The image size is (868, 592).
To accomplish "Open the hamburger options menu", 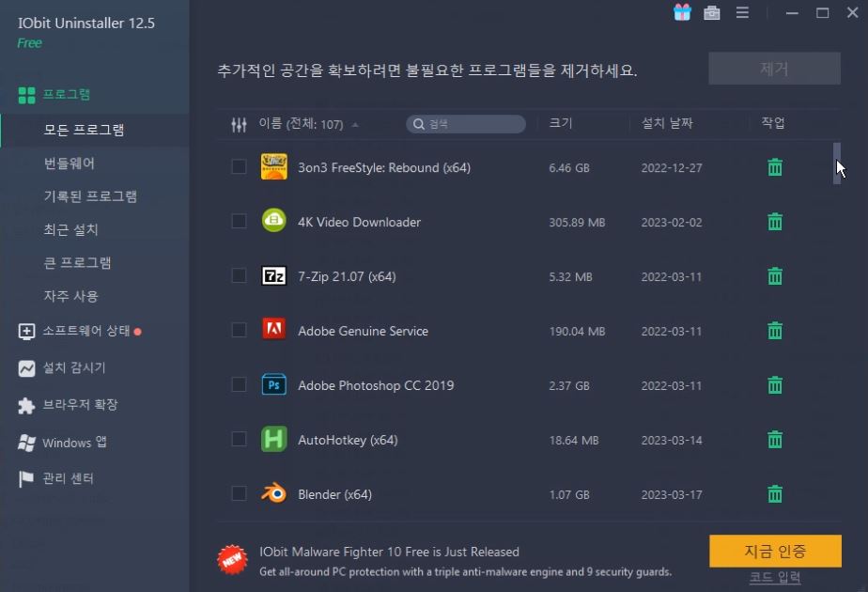I will click(x=742, y=12).
